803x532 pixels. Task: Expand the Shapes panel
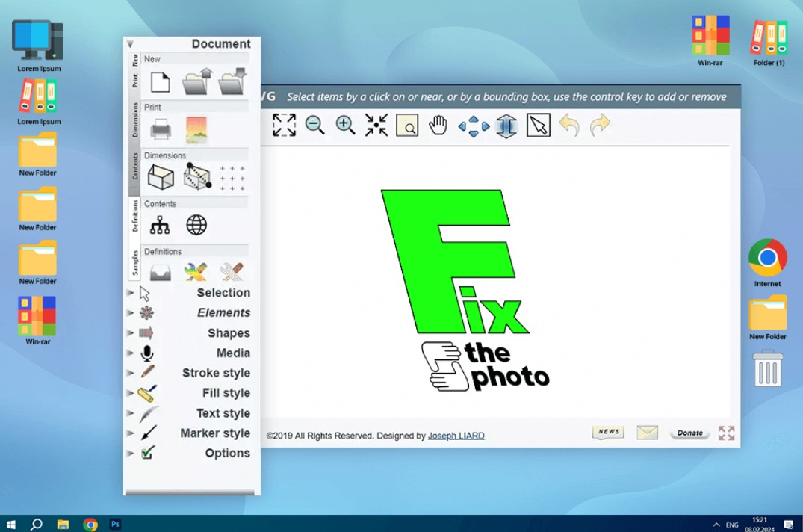pos(131,333)
